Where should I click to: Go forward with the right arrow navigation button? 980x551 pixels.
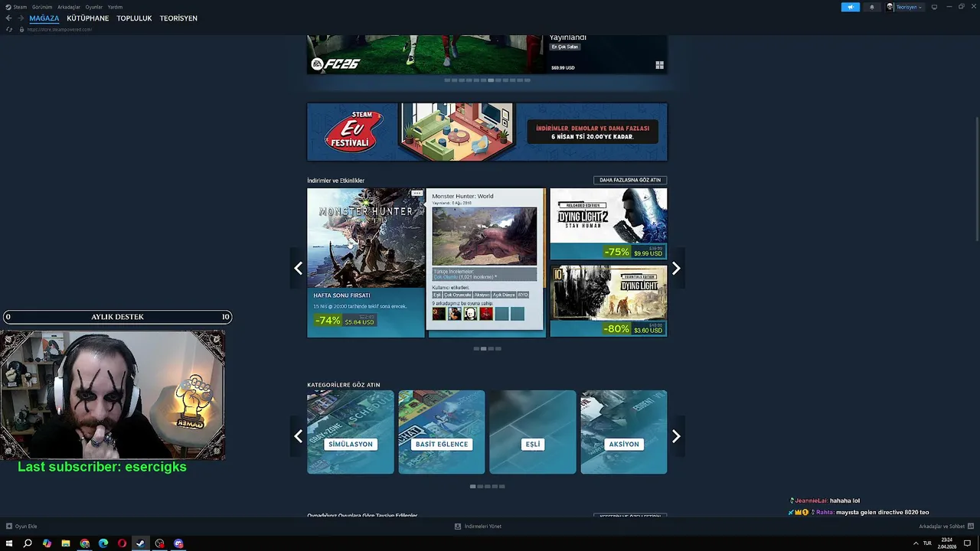pyautogui.click(x=21, y=18)
